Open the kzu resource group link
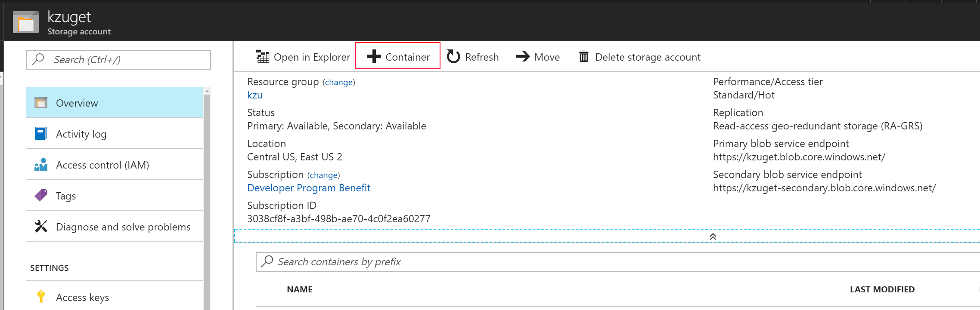980x310 pixels. coord(255,95)
